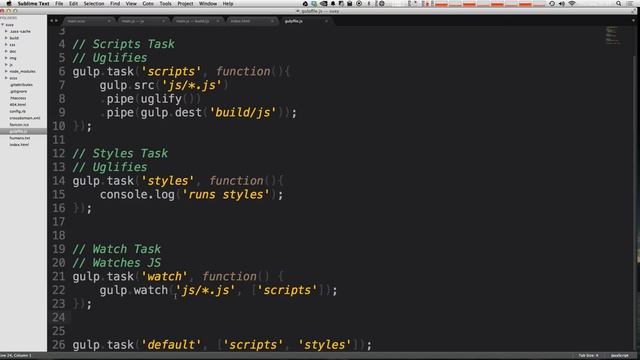This screenshot has width=640, height=360.
Task: Open the Project menu
Action: point(185,3)
